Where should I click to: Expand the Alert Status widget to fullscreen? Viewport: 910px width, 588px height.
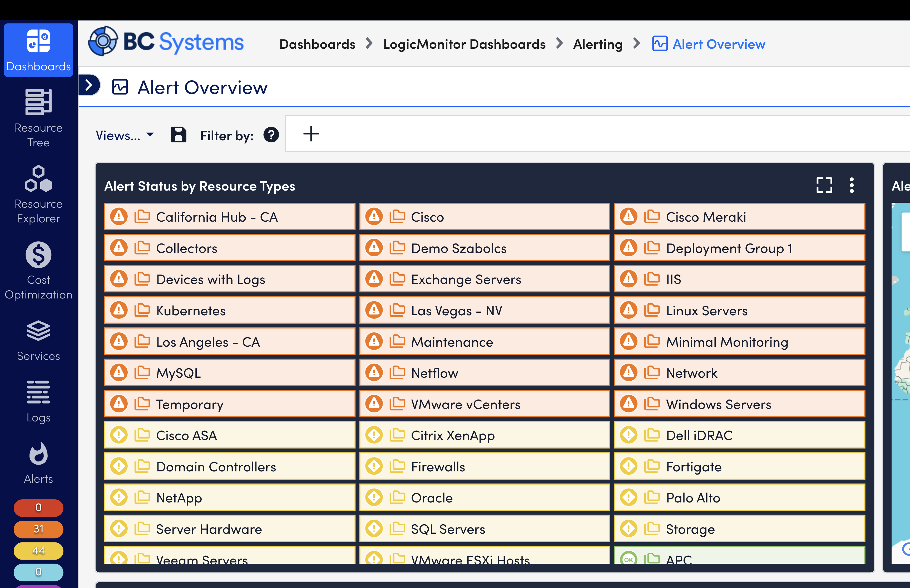tap(824, 186)
